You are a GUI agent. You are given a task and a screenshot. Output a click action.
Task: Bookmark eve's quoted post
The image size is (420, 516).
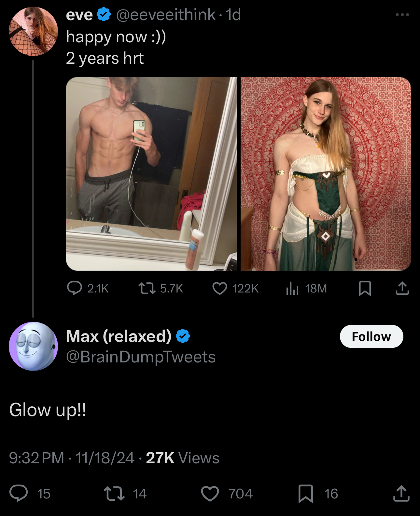point(365,288)
